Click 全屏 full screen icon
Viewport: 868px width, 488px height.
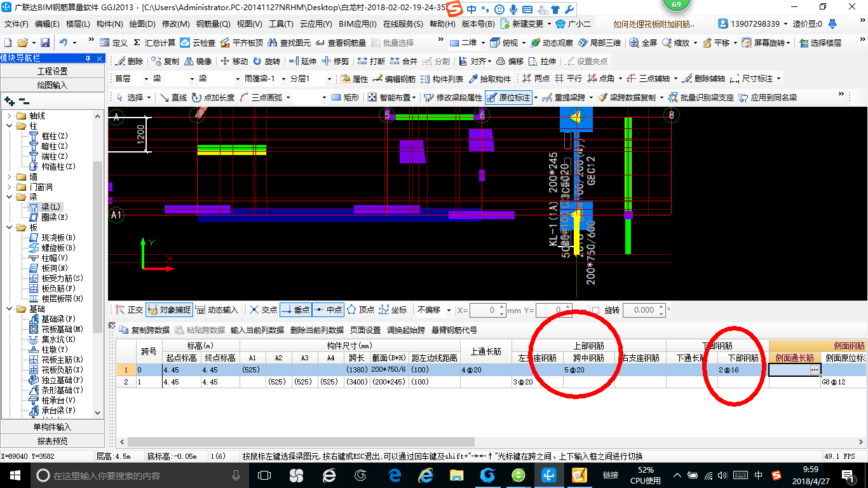click(643, 43)
